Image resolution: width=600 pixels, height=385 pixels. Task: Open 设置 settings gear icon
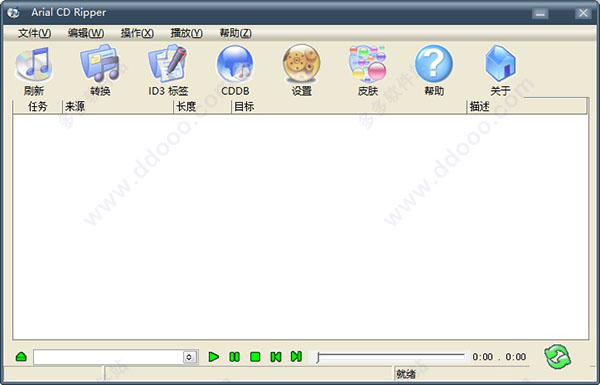point(302,64)
